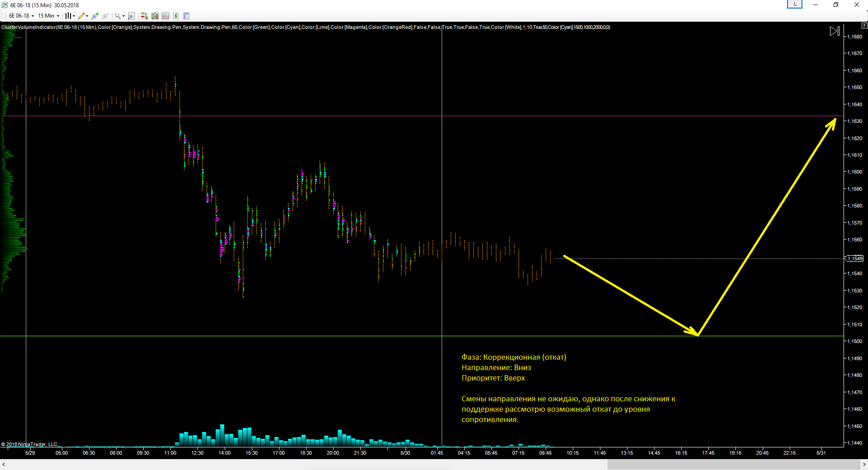Toggle the F fixed scale button
The height and width of the screenshot is (470, 868).
[x=864, y=25]
